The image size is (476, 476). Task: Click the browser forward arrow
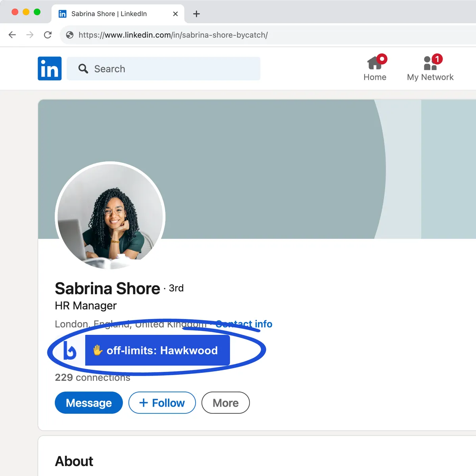click(30, 35)
